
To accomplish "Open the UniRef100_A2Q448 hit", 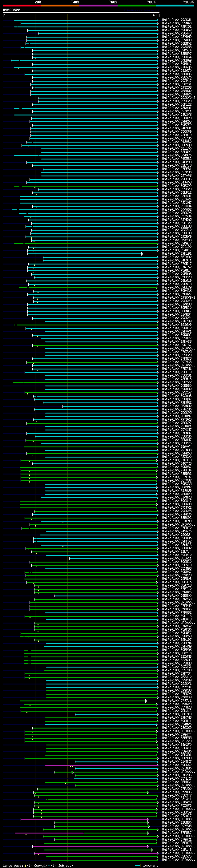I will (x=176, y=33).
